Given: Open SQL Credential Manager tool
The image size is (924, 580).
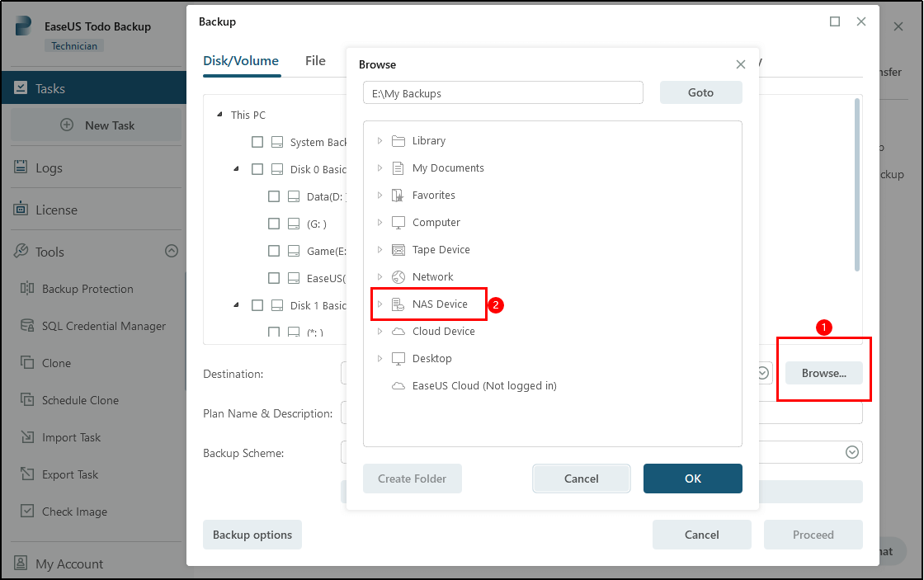Looking at the screenshot, I should 103,326.
